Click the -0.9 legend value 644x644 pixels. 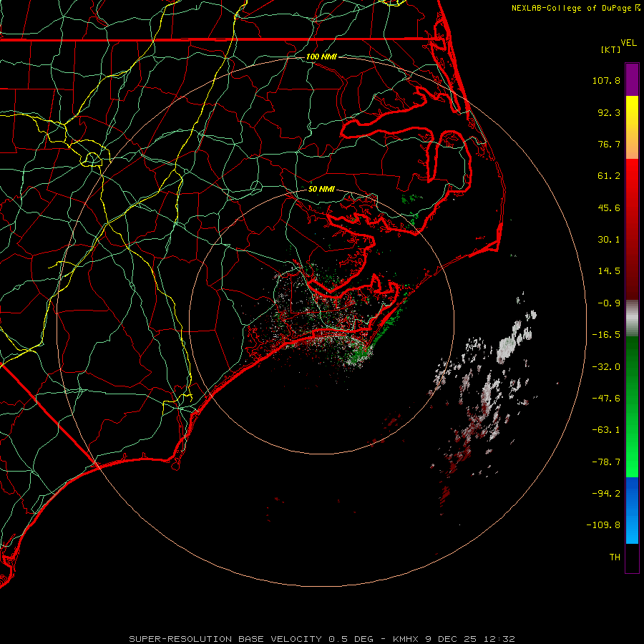pos(609,303)
